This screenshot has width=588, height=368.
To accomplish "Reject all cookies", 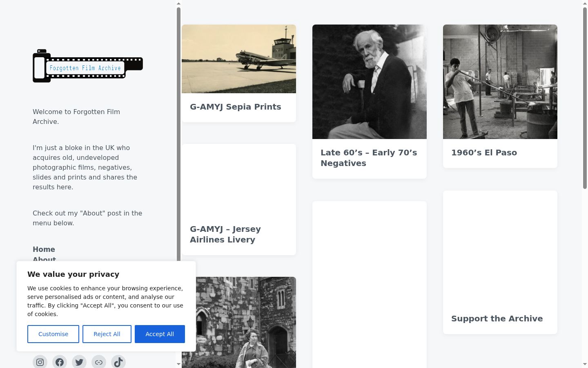I will tap(107, 334).
